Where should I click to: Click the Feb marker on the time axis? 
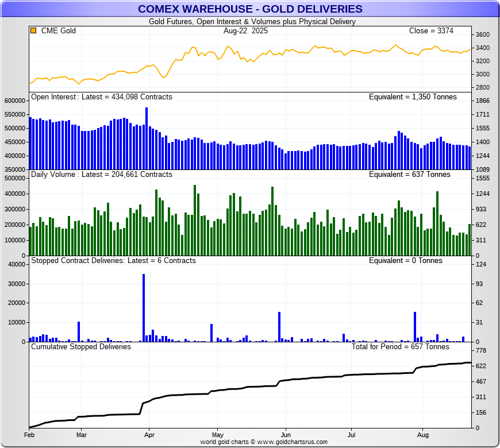pos(29,435)
